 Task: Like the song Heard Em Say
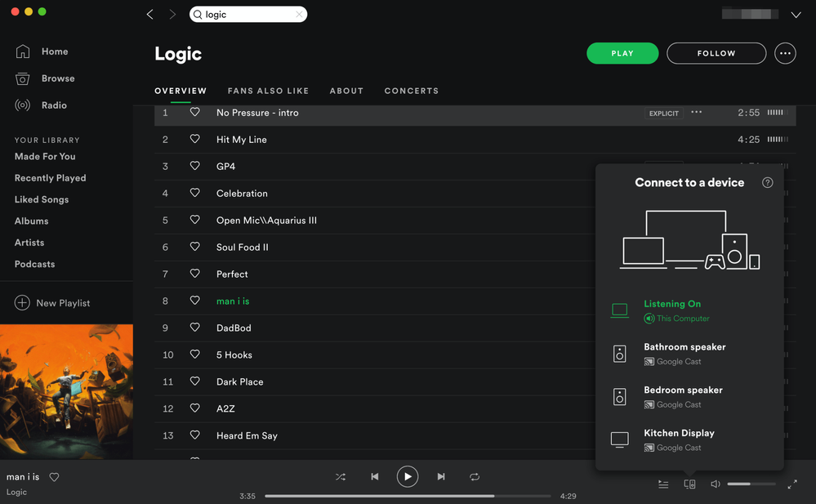coord(194,435)
